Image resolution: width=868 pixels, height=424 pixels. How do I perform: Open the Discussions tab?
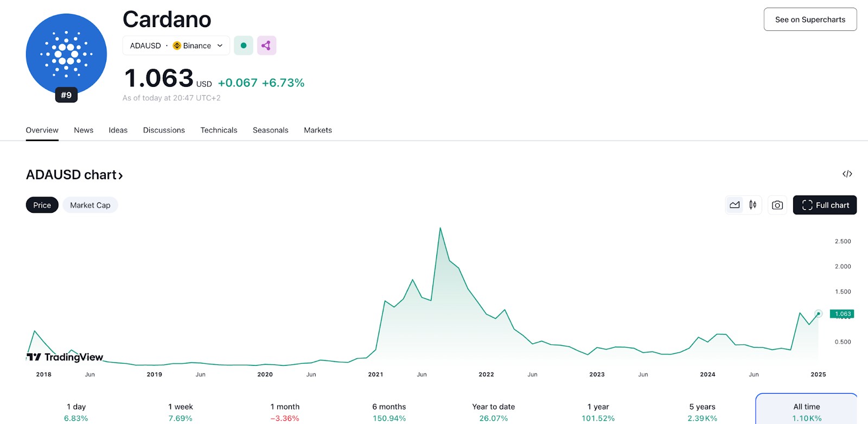(164, 130)
